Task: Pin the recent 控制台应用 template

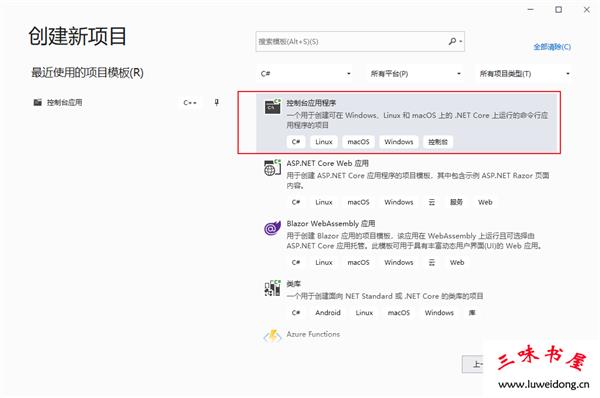Action: [217, 102]
